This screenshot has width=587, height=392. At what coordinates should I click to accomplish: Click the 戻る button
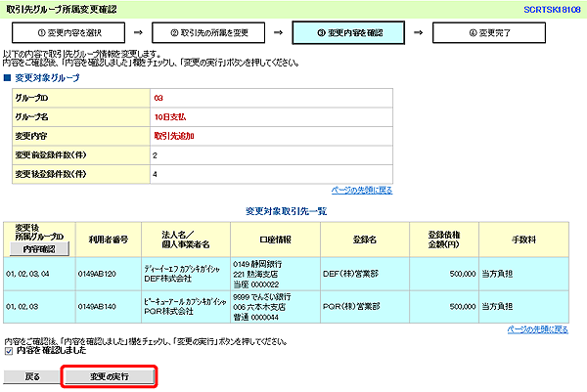pyautogui.click(x=32, y=376)
